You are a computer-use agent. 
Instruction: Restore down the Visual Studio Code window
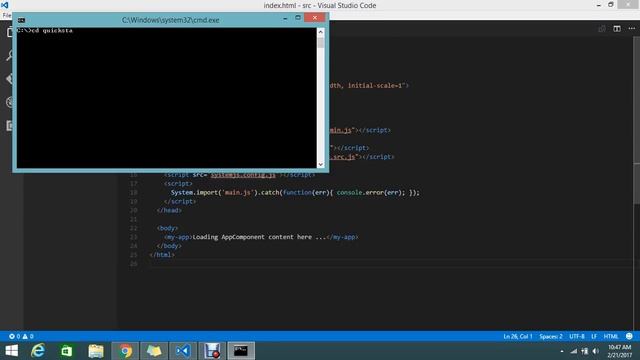(x=611, y=5)
